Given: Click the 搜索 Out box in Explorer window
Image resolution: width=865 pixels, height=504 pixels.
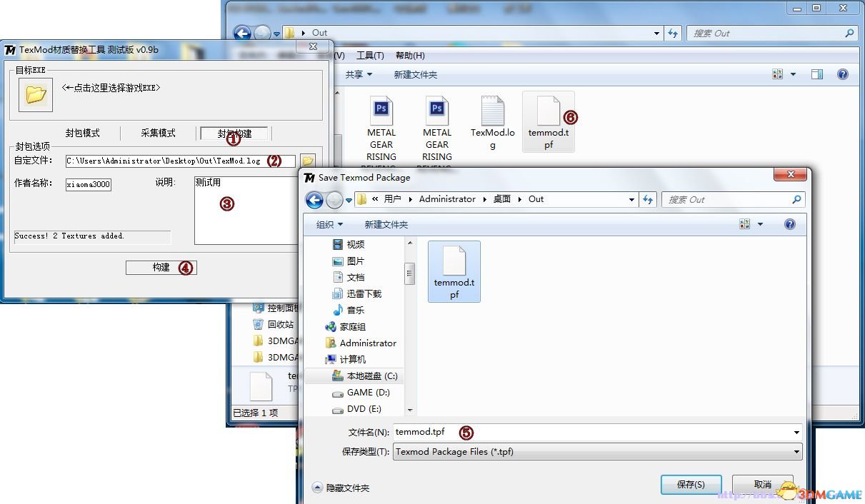Looking at the screenshot, I should point(772,33).
